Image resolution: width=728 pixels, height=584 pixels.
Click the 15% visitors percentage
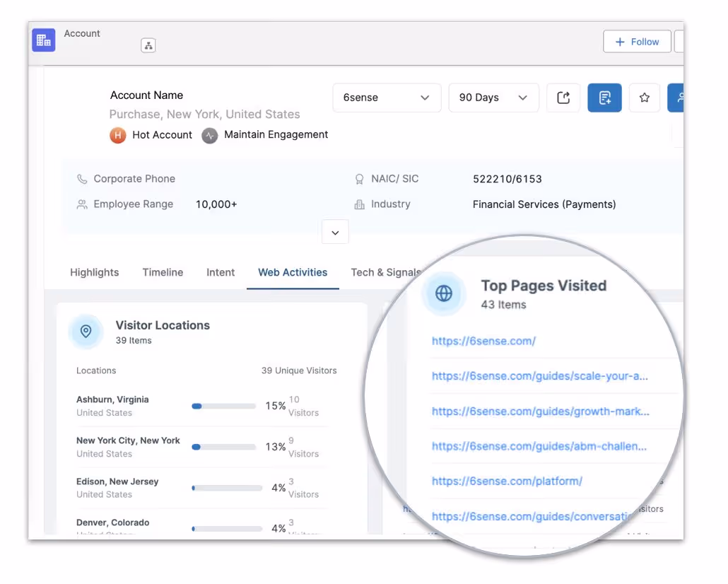click(x=276, y=406)
